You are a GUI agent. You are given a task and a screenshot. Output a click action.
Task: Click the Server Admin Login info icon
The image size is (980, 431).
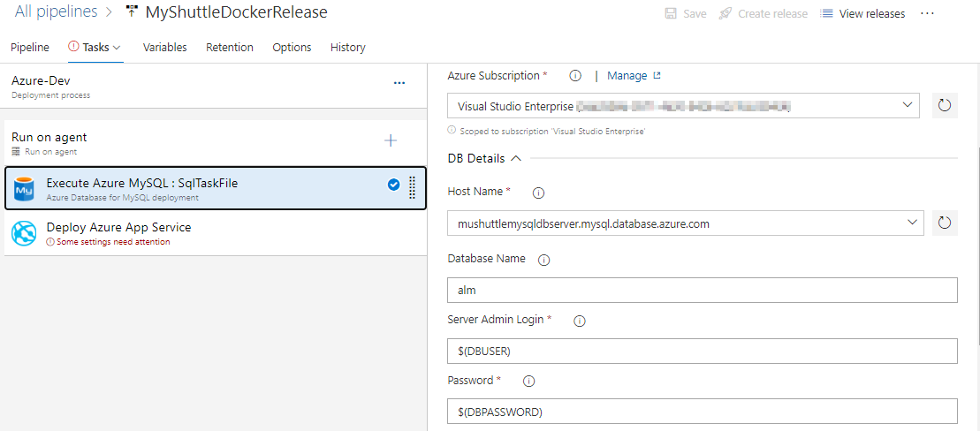(580, 321)
